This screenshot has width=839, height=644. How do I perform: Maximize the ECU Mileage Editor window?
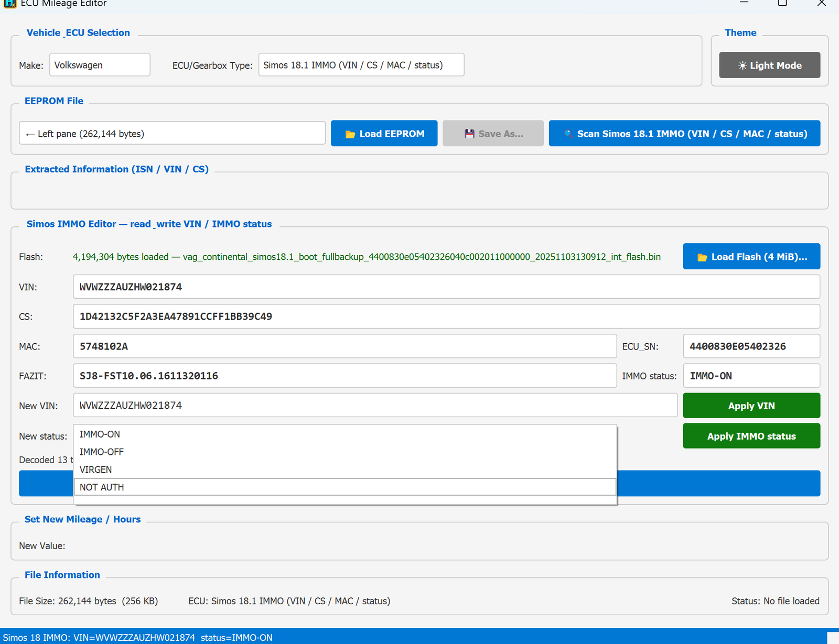tap(782, 3)
